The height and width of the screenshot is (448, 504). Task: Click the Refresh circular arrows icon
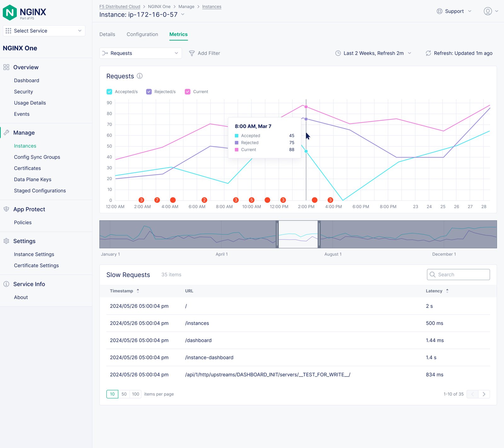(428, 53)
